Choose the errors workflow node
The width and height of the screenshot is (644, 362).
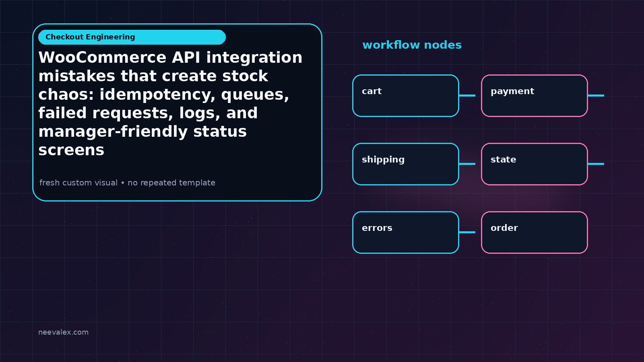pyautogui.click(x=406, y=232)
